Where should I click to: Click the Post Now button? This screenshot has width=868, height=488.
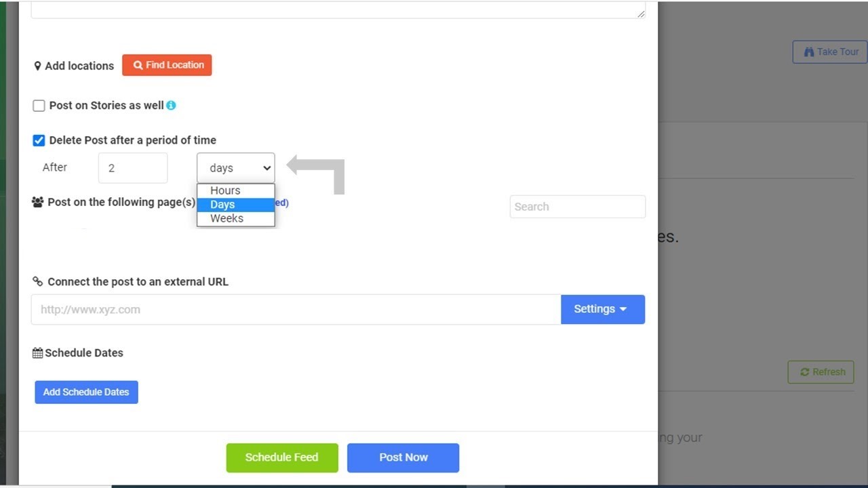403,457
